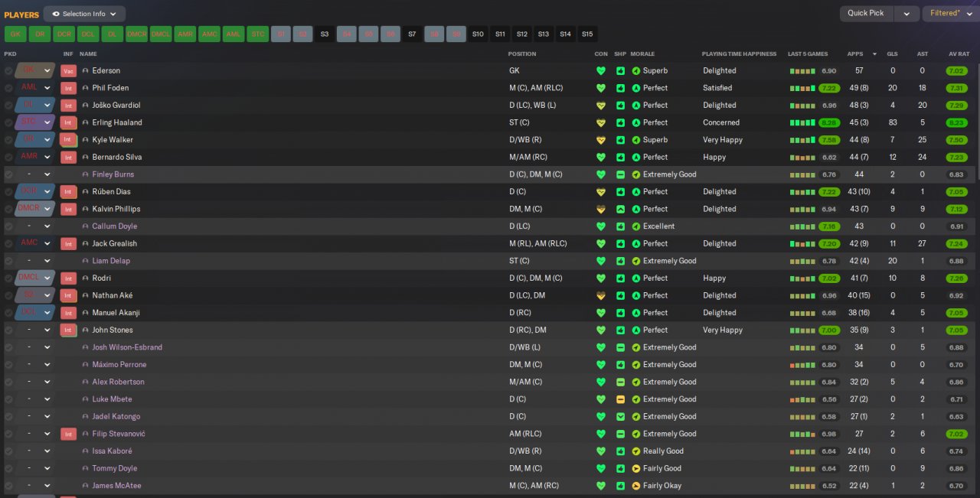This screenshot has width=980, height=498.
Task: Toggle the picked circle for Liam Delap
Action: (8, 261)
